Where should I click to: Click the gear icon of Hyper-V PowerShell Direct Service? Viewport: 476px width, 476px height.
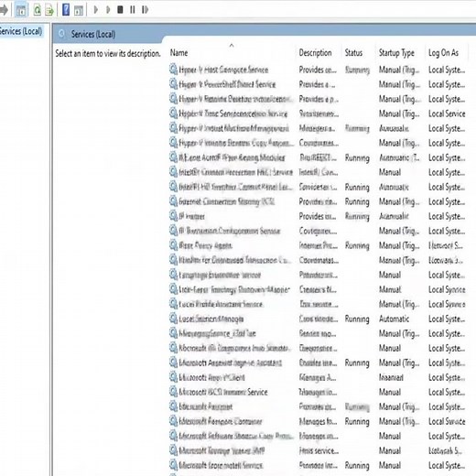point(173,84)
